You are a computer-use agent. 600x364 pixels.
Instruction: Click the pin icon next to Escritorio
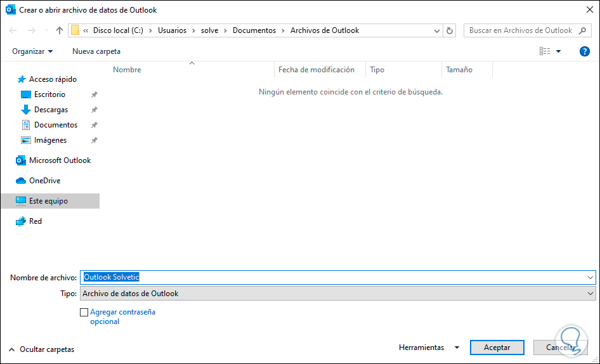click(x=94, y=94)
